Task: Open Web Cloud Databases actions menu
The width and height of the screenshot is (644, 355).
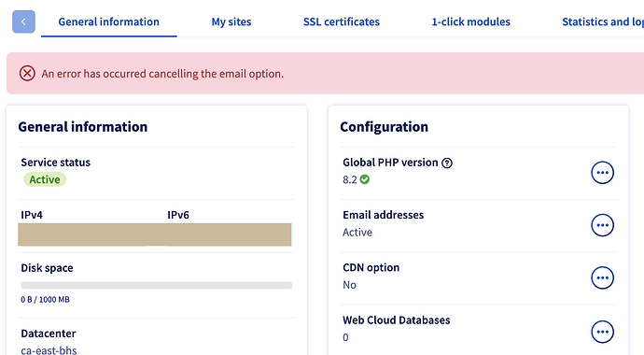Action: (x=602, y=332)
